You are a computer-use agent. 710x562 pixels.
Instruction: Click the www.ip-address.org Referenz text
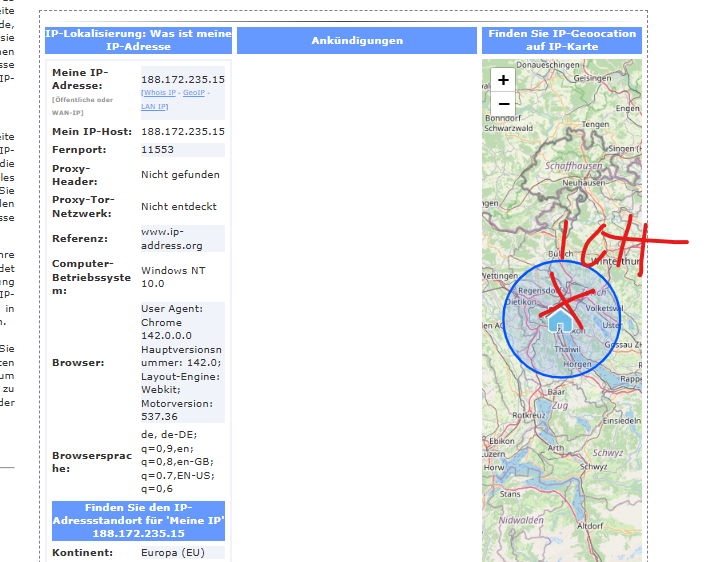coord(172,239)
